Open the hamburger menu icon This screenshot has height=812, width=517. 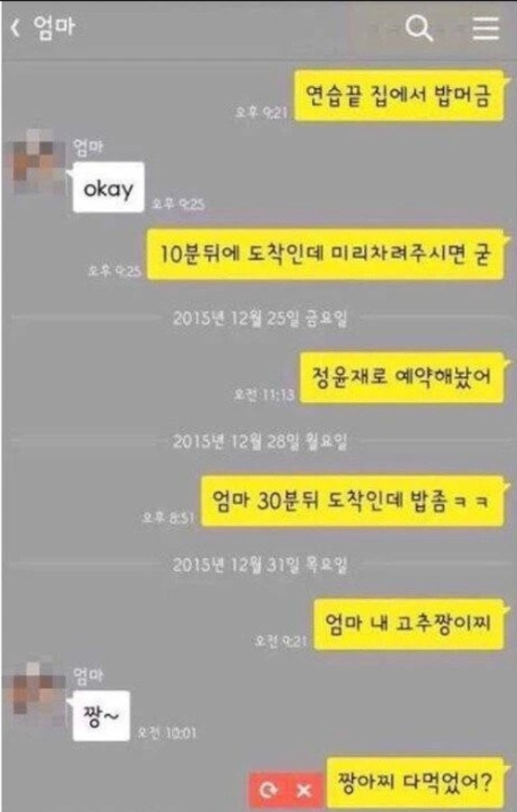click(486, 27)
